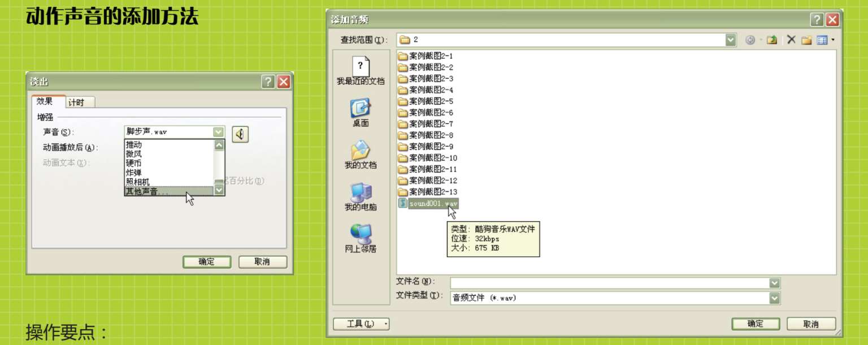Image resolution: width=868 pixels, height=345 pixels.
Task: Open My Recent Documents in places bar
Action: click(x=361, y=71)
